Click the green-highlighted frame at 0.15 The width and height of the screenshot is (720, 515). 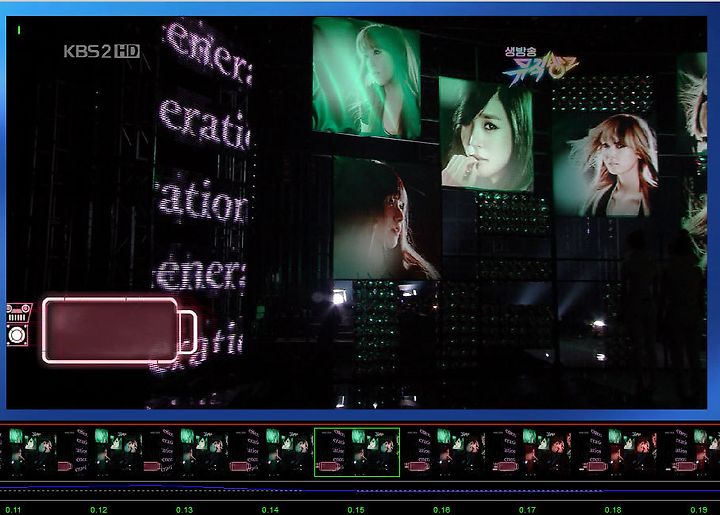[357, 452]
